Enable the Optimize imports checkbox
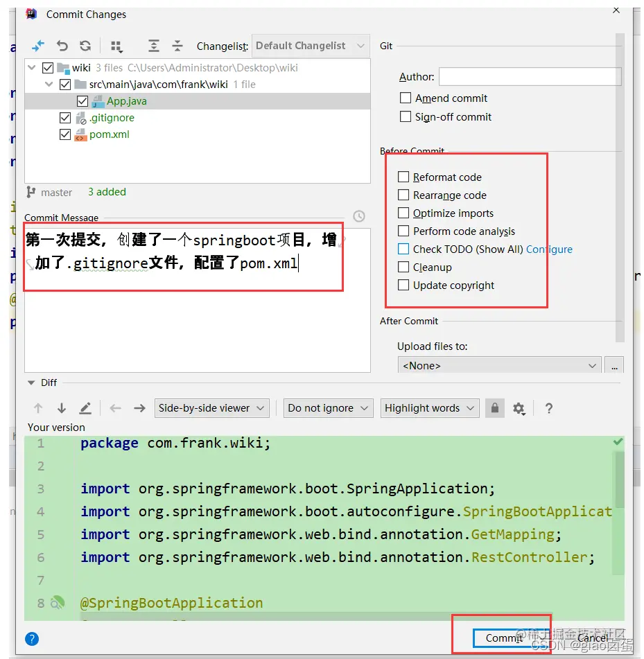 [x=403, y=213]
